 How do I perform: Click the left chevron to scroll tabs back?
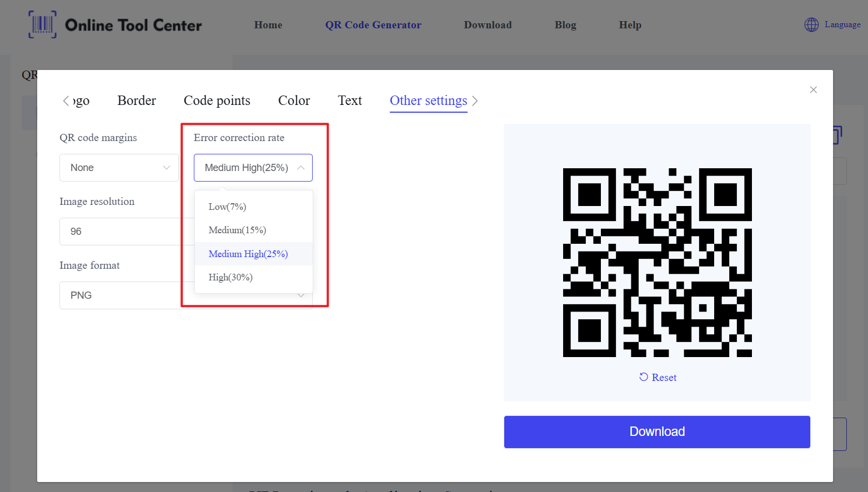pos(66,101)
